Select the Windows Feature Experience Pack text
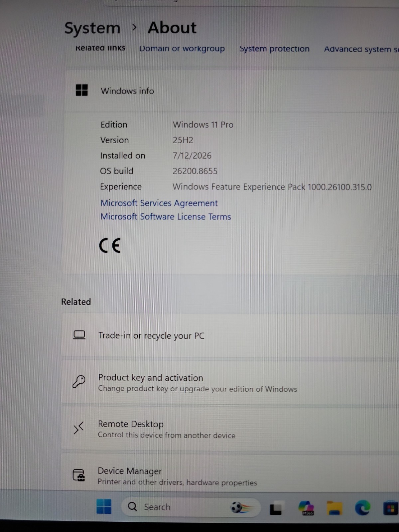 (272, 187)
